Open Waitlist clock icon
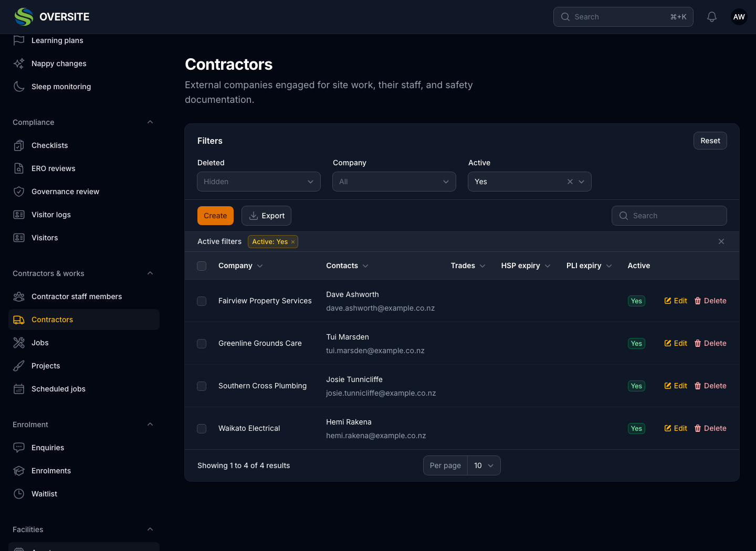Screen dimensions: 756x551 [19, 494]
